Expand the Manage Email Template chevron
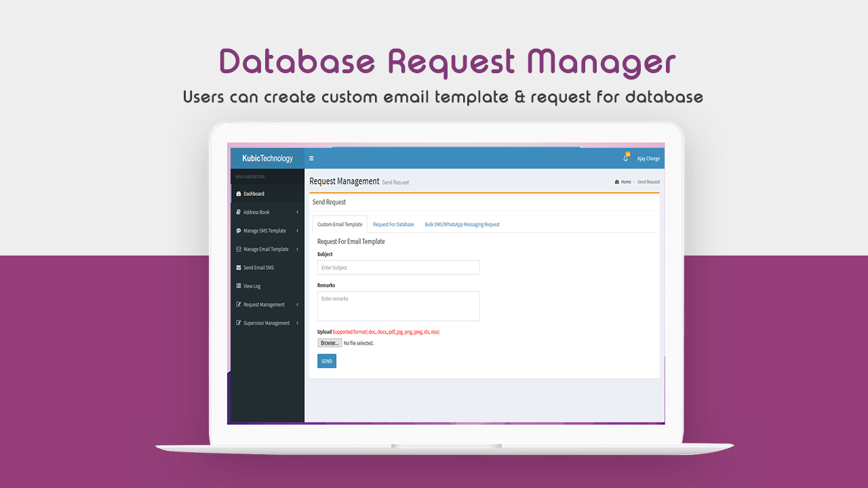 (x=297, y=249)
